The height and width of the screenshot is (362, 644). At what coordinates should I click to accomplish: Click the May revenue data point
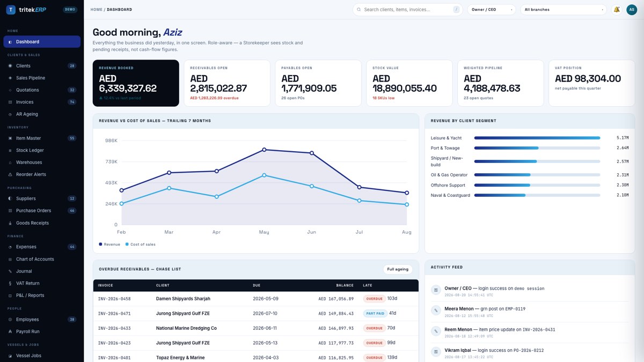pos(264,150)
